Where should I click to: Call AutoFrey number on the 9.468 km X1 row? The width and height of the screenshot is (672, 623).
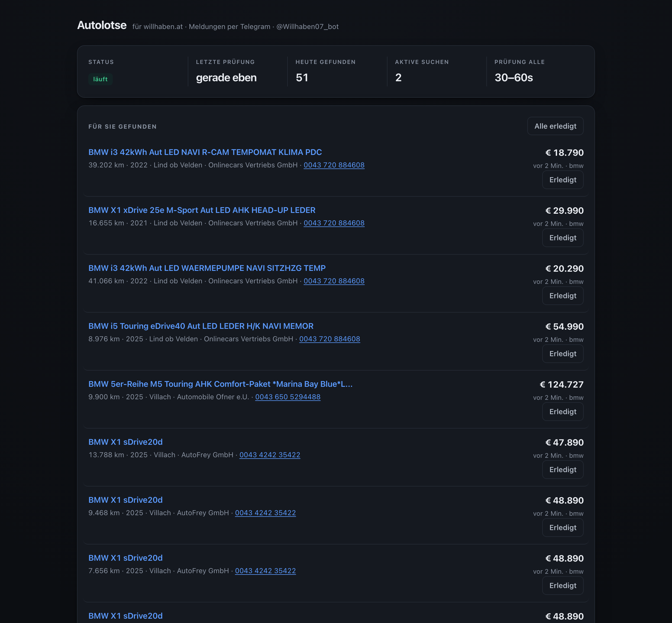pos(265,513)
